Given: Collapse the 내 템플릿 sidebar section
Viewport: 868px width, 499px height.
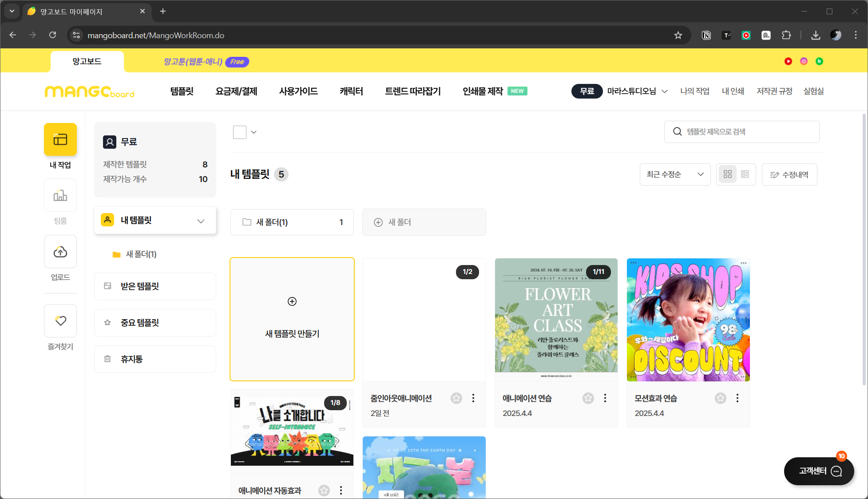Looking at the screenshot, I should (201, 221).
